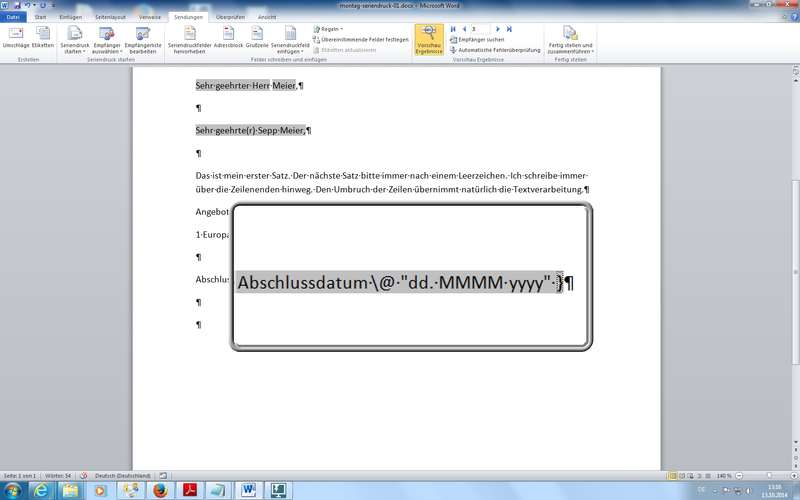
Task: Click the Save icon in quick access toolbar
Action: point(17,5)
